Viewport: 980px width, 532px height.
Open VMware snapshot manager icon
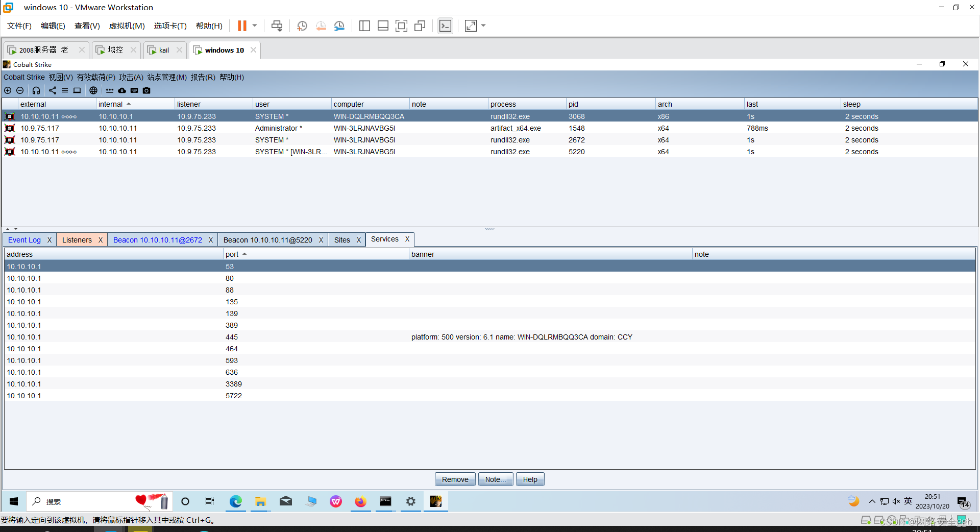339,26
